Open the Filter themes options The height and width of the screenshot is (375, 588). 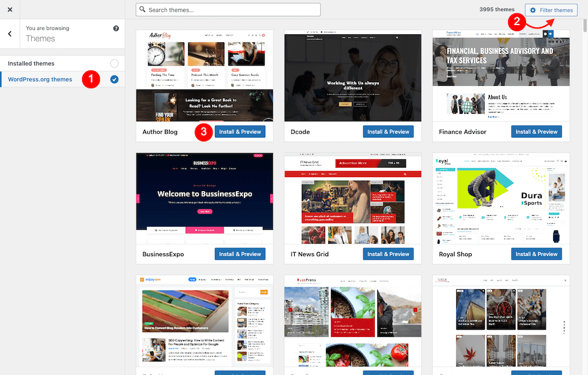point(551,10)
